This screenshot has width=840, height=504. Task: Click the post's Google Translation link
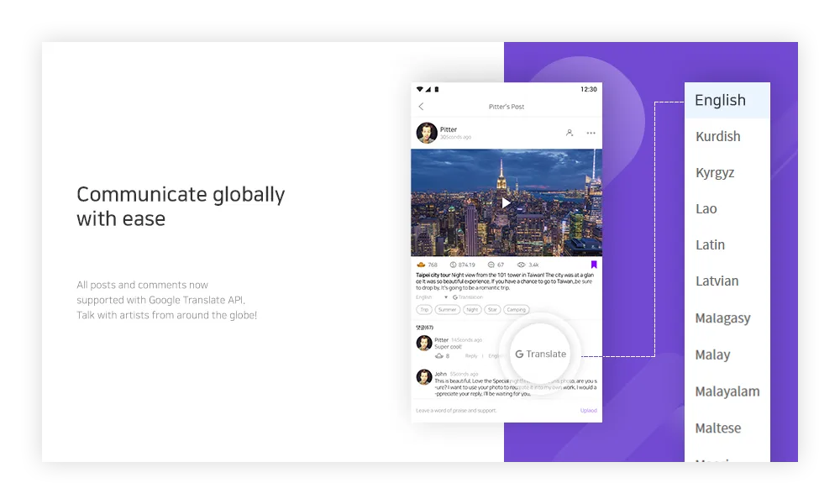pyautogui.click(x=468, y=297)
